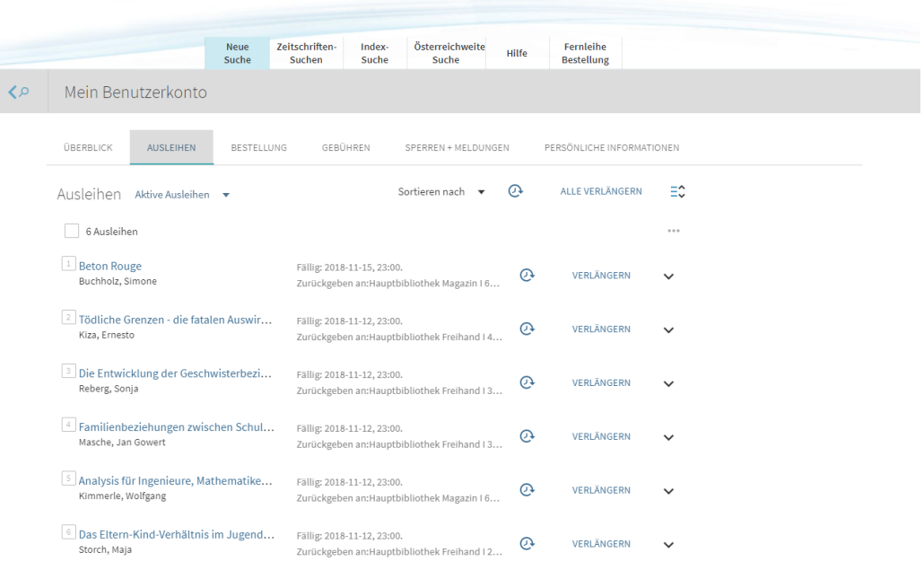Click the renew clock icon for Tödliche Grenzen
Viewport: 924px width, 579px height.
point(527,329)
